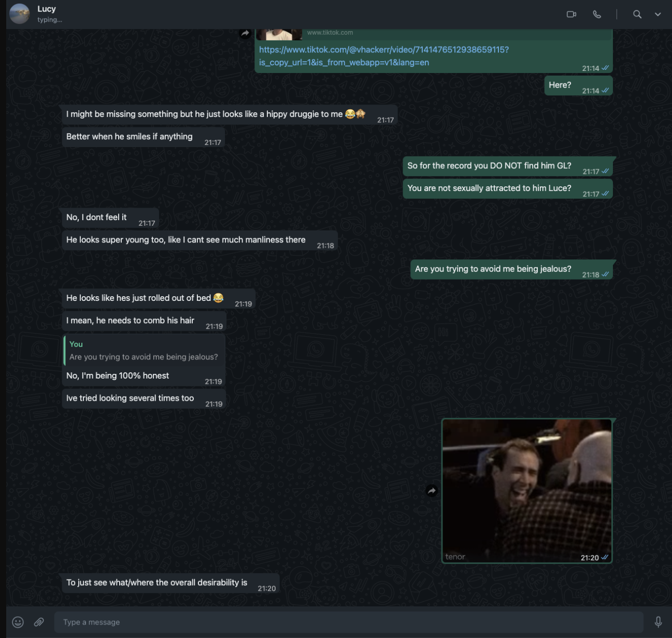This screenshot has height=638, width=672.
Task: Play the tenor GIF
Action: (526, 490)
